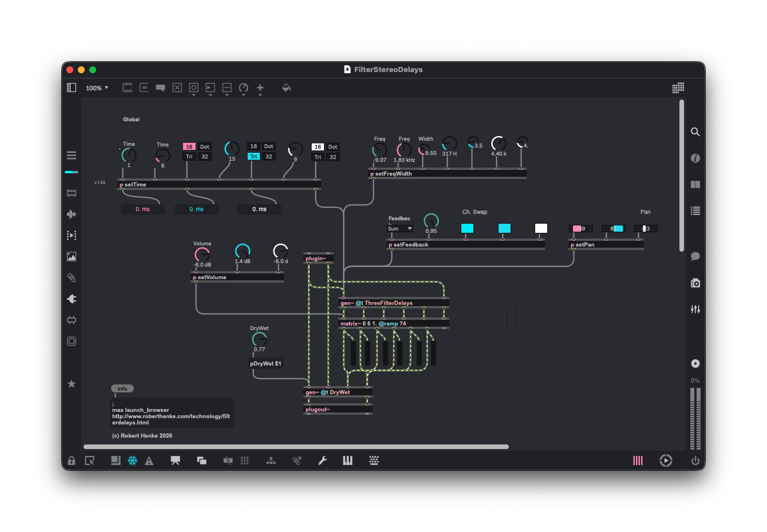Open the piano keys icon in bottom toolbar
This screenshot has height=532, width=767.
click(347, 460)
